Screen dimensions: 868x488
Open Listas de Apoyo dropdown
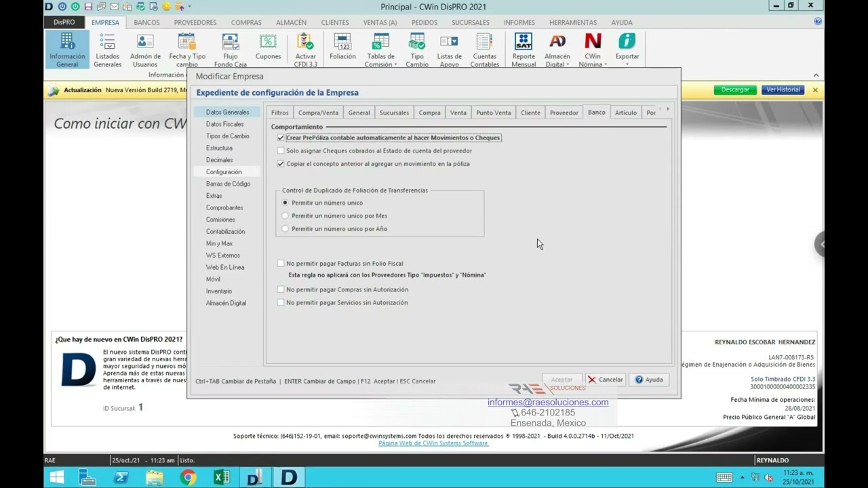click(449, 49)
